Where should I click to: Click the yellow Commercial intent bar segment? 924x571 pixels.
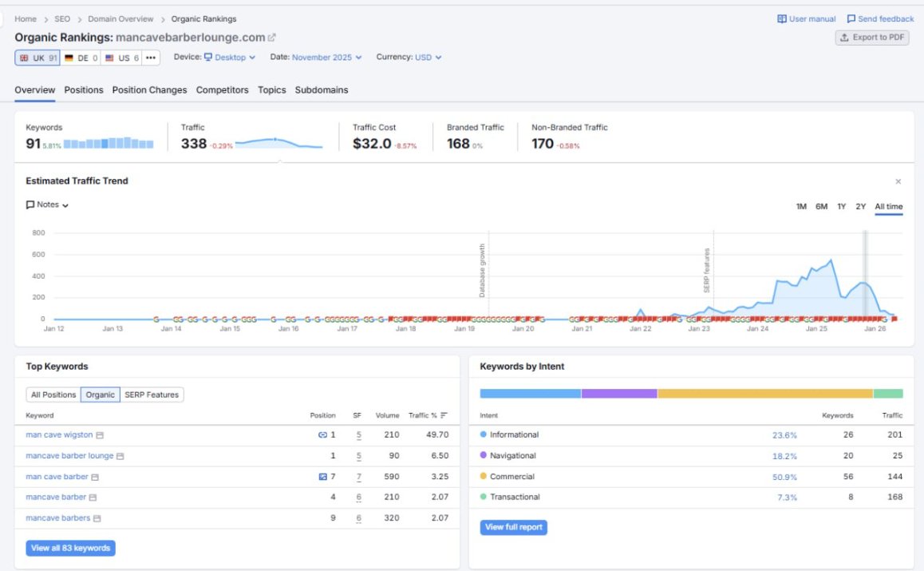click(x=765, y=394)
